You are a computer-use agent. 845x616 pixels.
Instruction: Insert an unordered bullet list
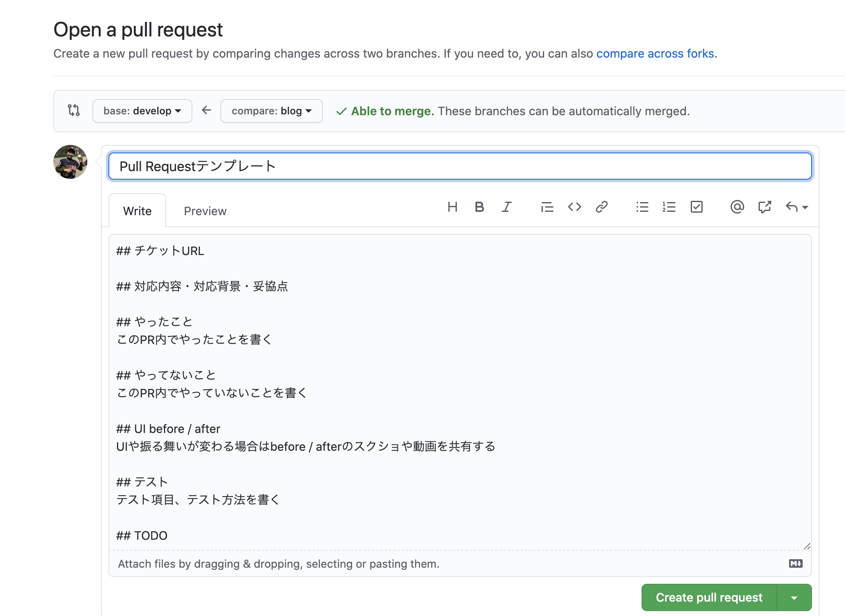click(642, 207)
